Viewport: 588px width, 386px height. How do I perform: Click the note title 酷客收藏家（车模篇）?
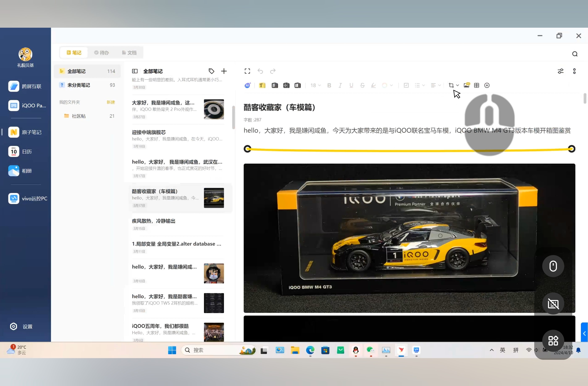(x=280, y=107)
